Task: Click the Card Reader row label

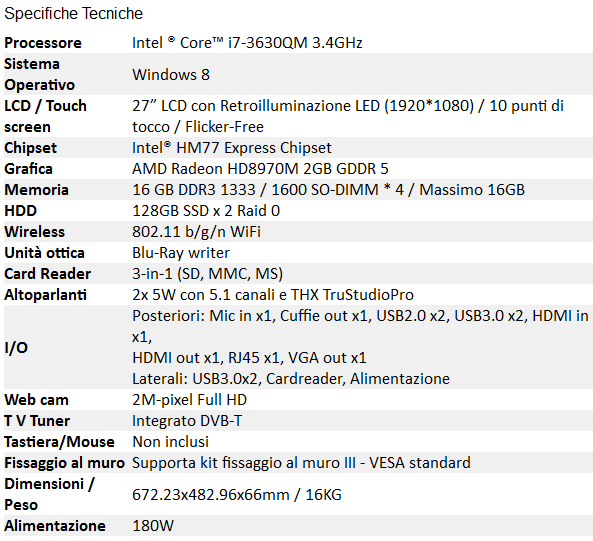Action: 47,274
